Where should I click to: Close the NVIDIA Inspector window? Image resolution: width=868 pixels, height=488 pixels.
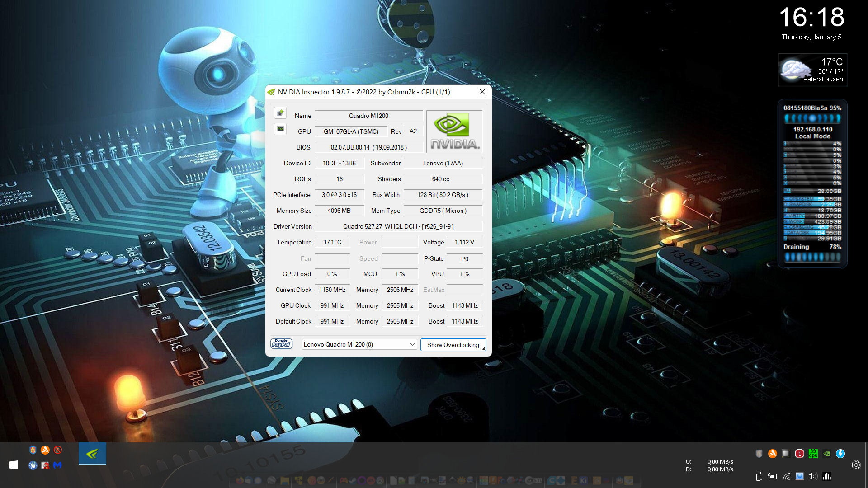click(482, 92)
